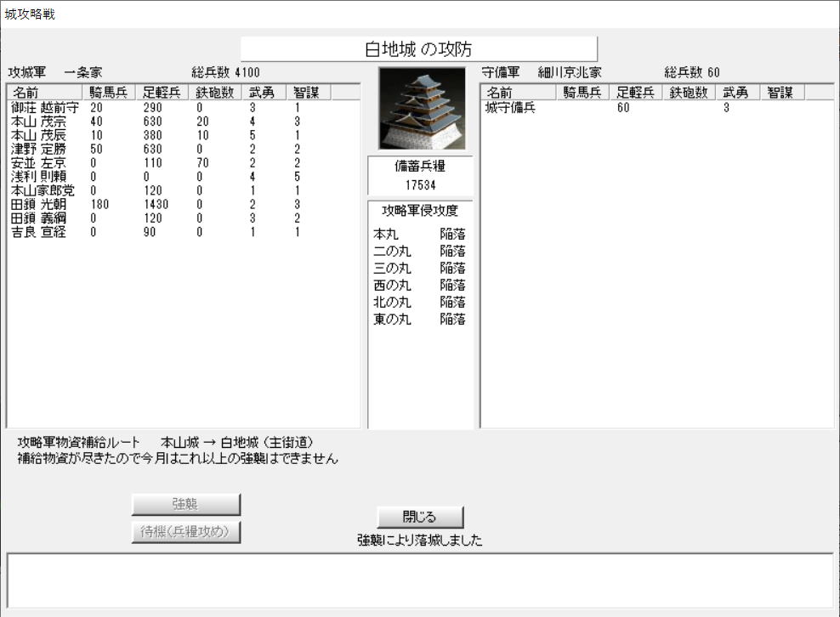Click attacker 足軽兵 column header
The height and width of the screenshot is (617, 840).
pyautogui.click(x=161, y=93)
